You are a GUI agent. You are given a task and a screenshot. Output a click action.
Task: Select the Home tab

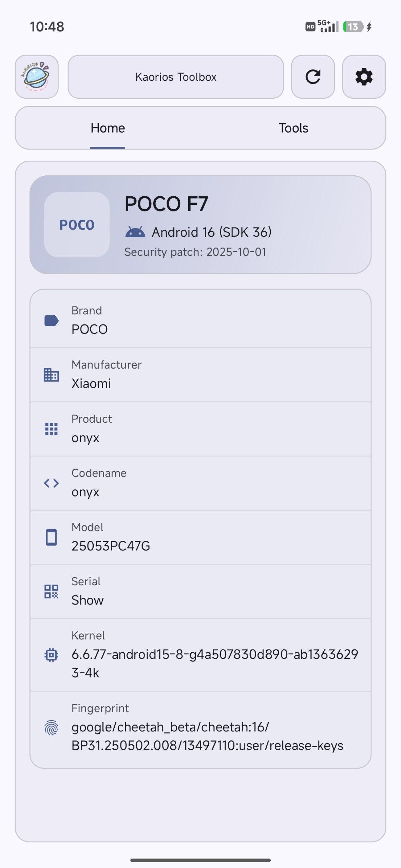click(x=108, y=128)
